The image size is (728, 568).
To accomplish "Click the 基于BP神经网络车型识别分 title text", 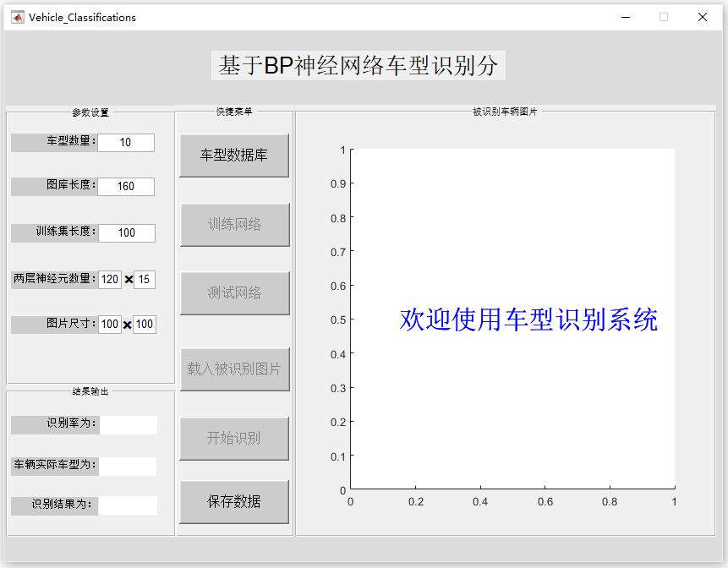I will click(359, 65).
